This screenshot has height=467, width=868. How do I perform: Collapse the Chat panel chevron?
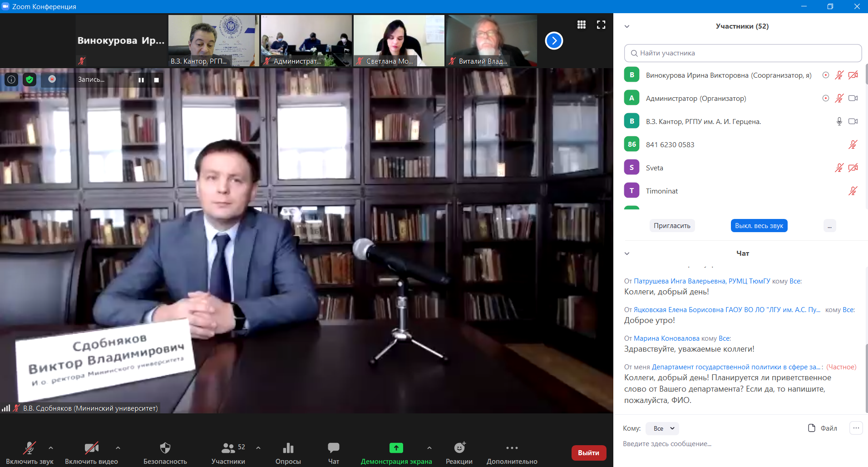click(x=627, y=253)
